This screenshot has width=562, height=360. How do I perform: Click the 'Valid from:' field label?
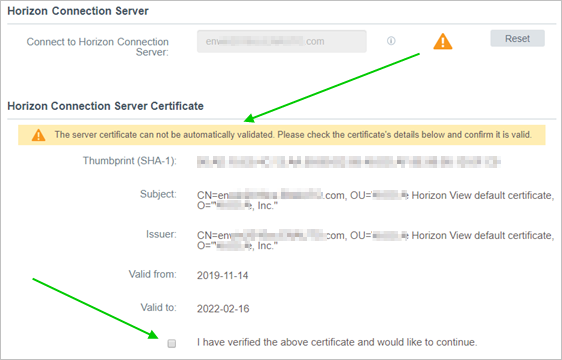click(152, 274)
